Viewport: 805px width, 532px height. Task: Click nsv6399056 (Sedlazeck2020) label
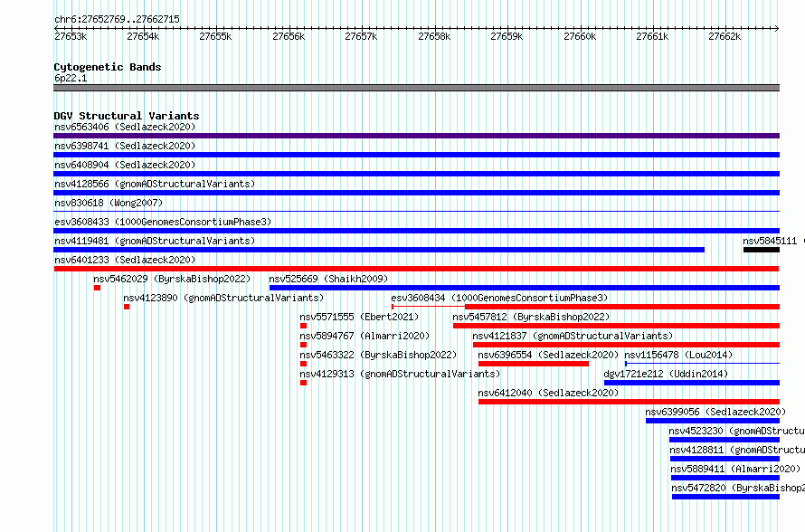715,412
